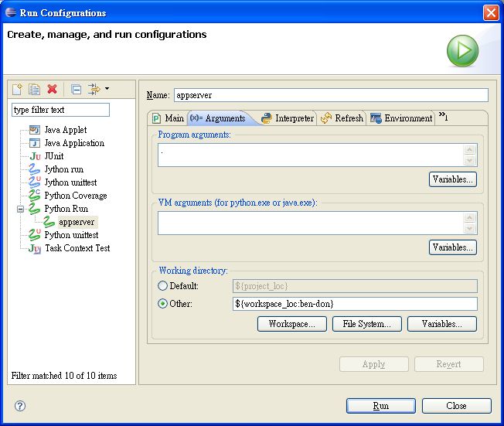Click the Eclipse icon in title bar
This screenshot has width=504, height=426.
point(11,12)
